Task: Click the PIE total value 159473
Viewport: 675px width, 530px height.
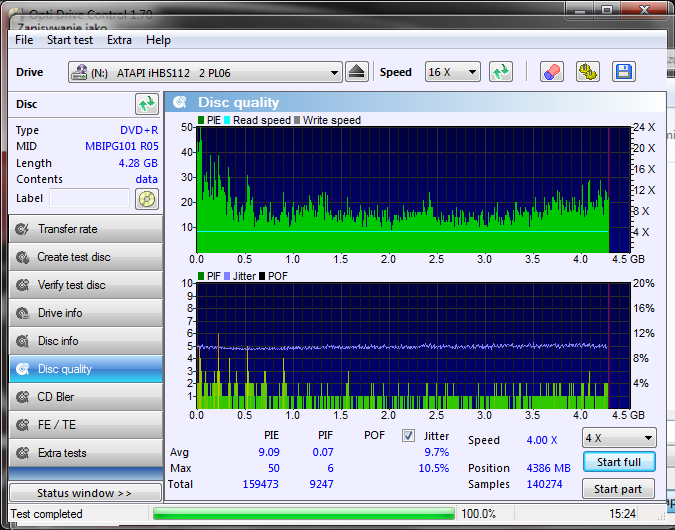Action: click(x=260, y=484)
